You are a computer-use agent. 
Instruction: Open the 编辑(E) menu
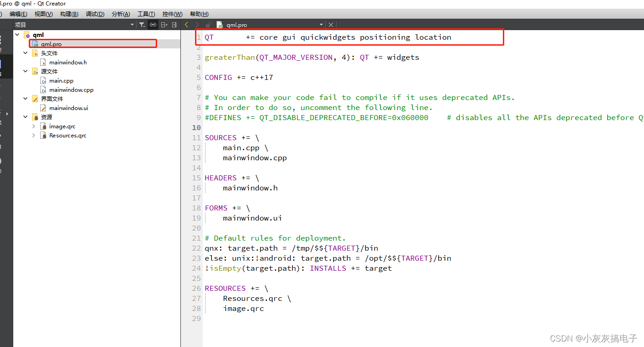coord(18,14)
